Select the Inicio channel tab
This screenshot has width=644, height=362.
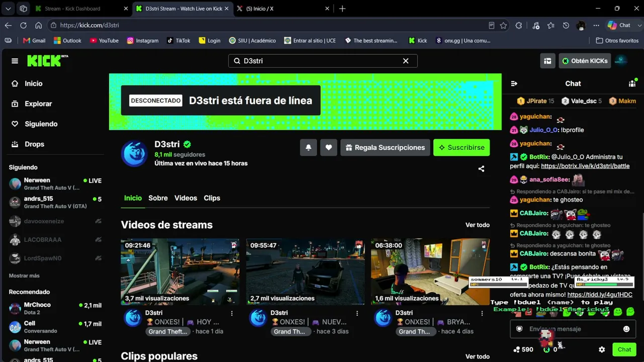click(133, 198)
